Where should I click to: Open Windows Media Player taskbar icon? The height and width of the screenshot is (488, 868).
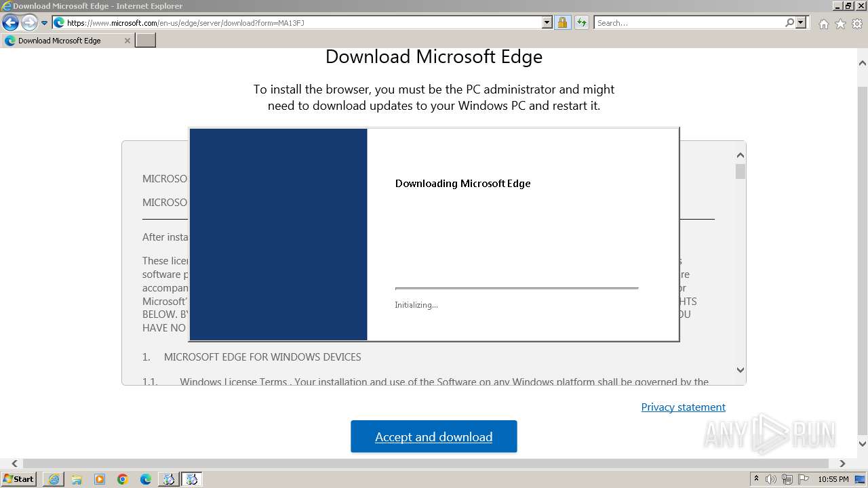pyautogui.click(x=100, y=479)
